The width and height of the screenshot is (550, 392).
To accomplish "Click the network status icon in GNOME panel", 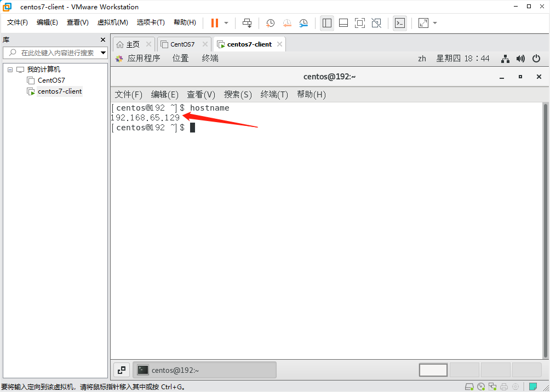I will 505,59.
